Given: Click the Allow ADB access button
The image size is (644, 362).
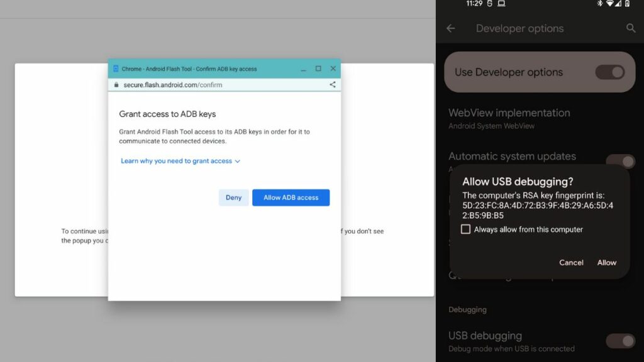Looking at the screenshot, I should (x=291, y=197).
